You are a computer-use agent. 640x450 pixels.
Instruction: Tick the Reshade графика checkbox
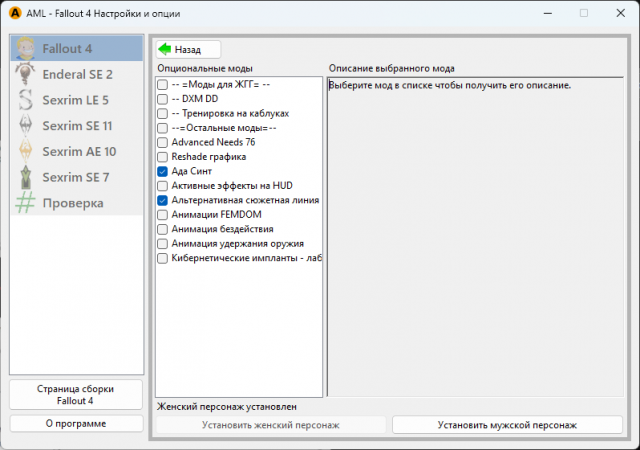pos(163,157)
